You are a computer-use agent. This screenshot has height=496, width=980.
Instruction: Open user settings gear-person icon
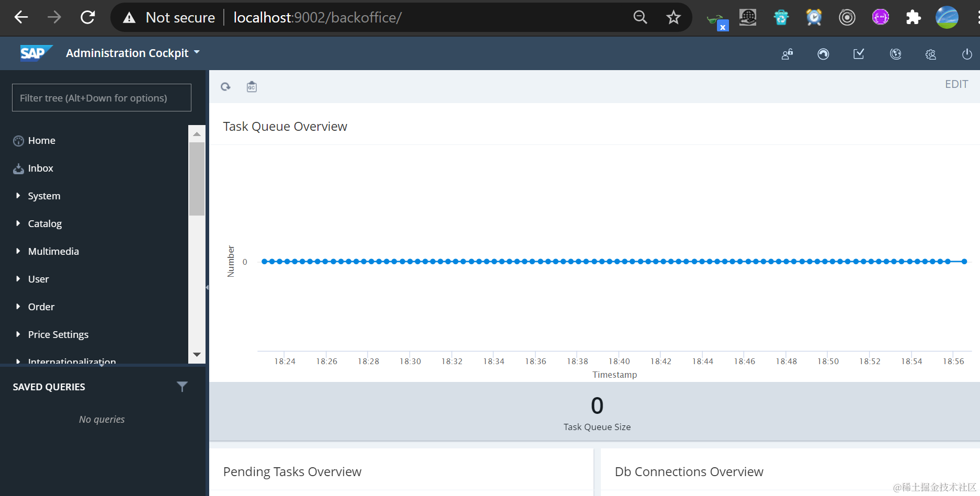931,54
